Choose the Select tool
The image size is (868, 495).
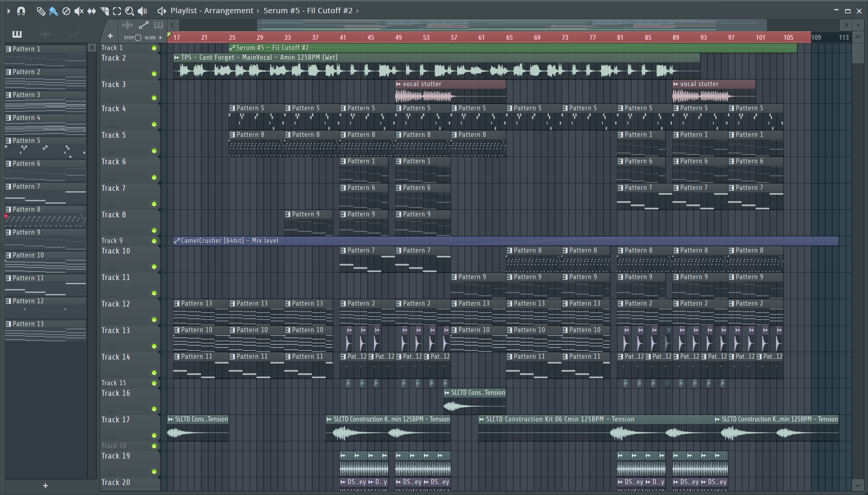(x=117, y=11)
